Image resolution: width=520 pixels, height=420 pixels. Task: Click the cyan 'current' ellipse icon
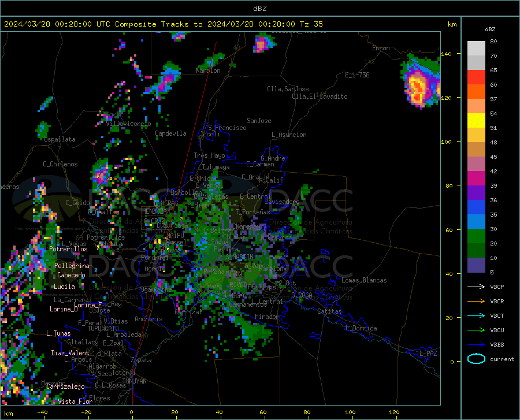[x=476, y=359]
